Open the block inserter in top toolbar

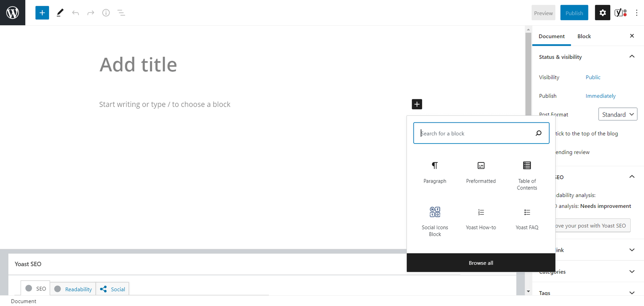[42, 13]
